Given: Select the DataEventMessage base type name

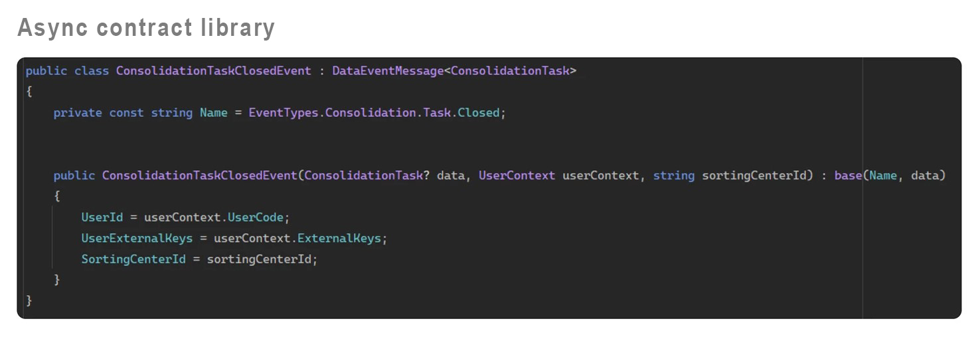Looking at the screenshot, I should tap(387, 70).
